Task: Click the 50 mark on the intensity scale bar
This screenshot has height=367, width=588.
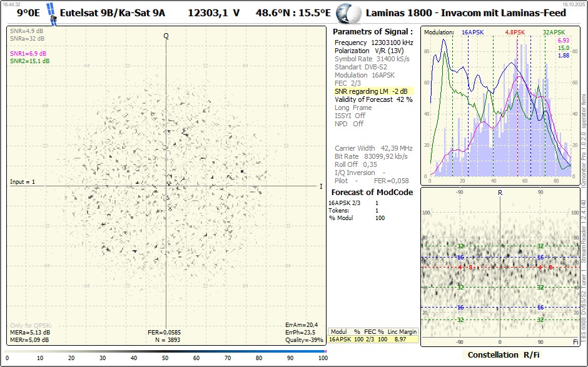Action: 165,358
